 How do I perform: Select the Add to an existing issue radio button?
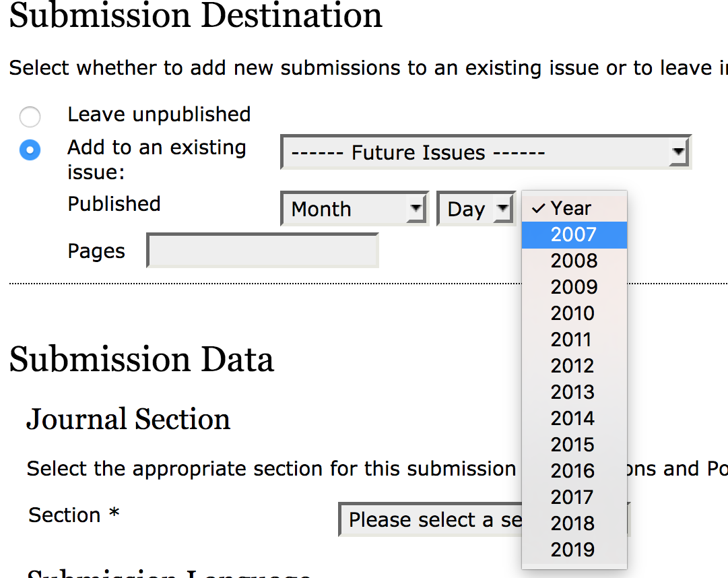30,150
